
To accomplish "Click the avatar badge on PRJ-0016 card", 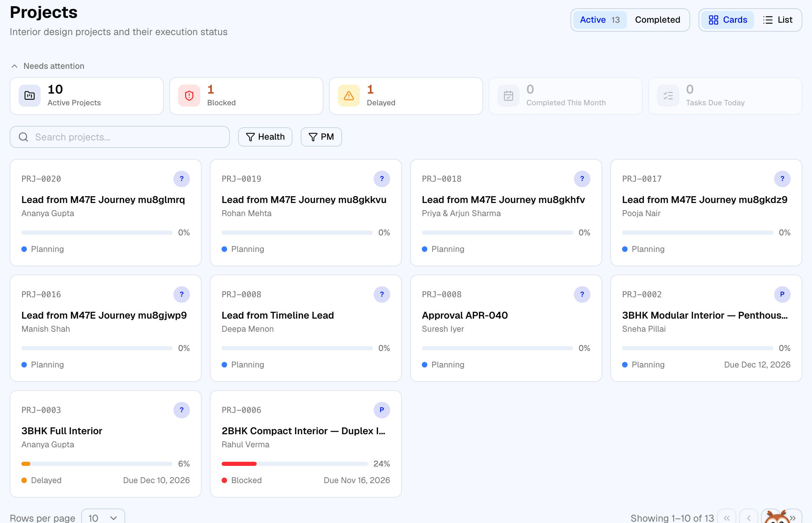I will click(x=182, y=294).
